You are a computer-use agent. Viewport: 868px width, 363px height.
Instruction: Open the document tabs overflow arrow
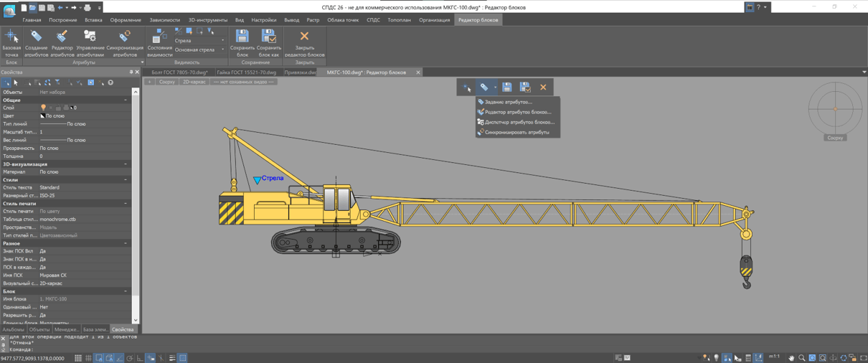coord(864,72)
